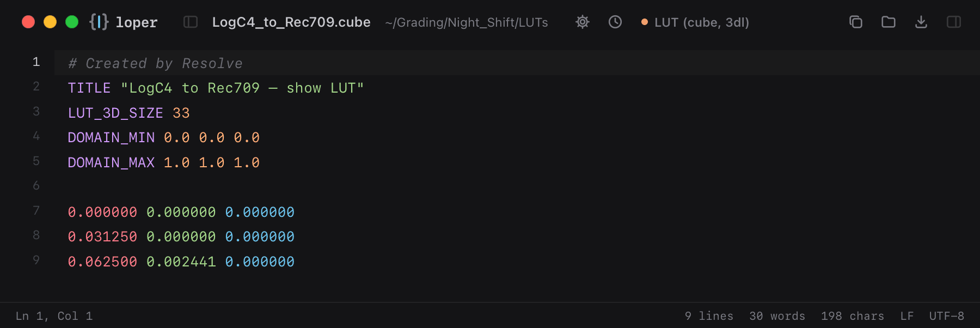This screenshot has width=980, height=328.
Task: Toggle the left sidebar panel icon
Action: click(191, 22)
